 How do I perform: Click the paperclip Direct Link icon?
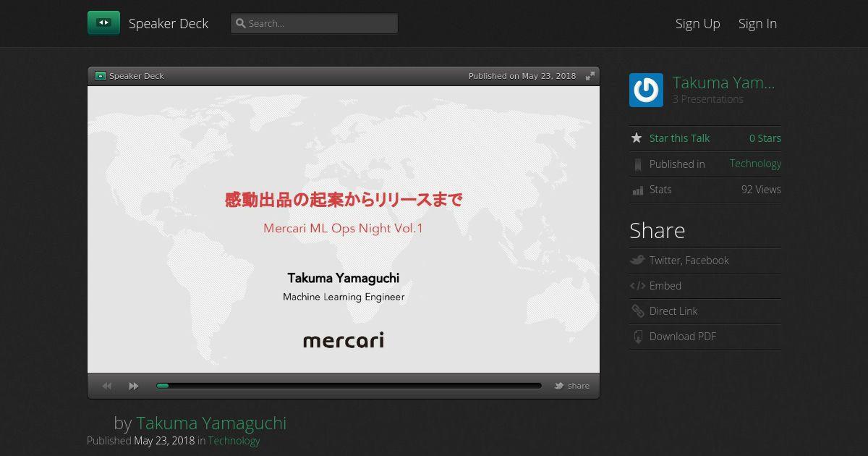(x=637, y=311)
